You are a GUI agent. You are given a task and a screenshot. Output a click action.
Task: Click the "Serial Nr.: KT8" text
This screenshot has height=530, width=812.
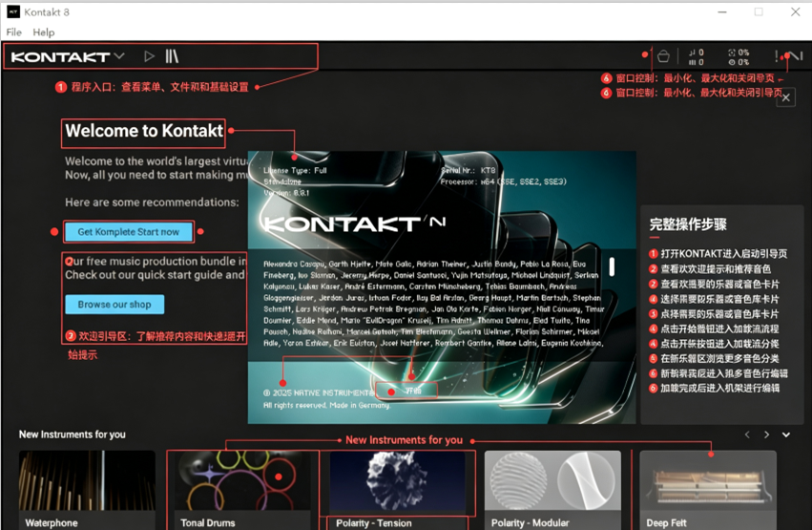[x=468, y=170]
